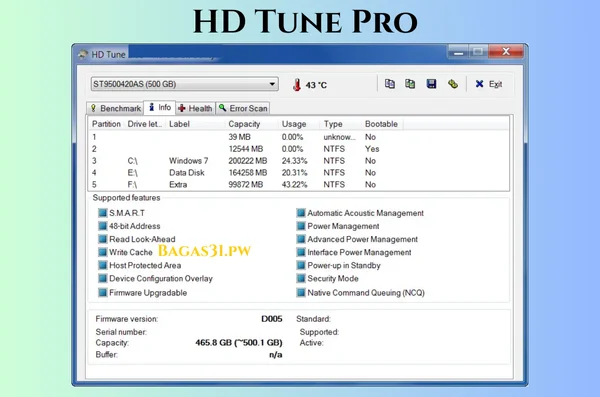Toggle Advanced Power Management checkbox

pyautogui.click(x=301, y=239)
